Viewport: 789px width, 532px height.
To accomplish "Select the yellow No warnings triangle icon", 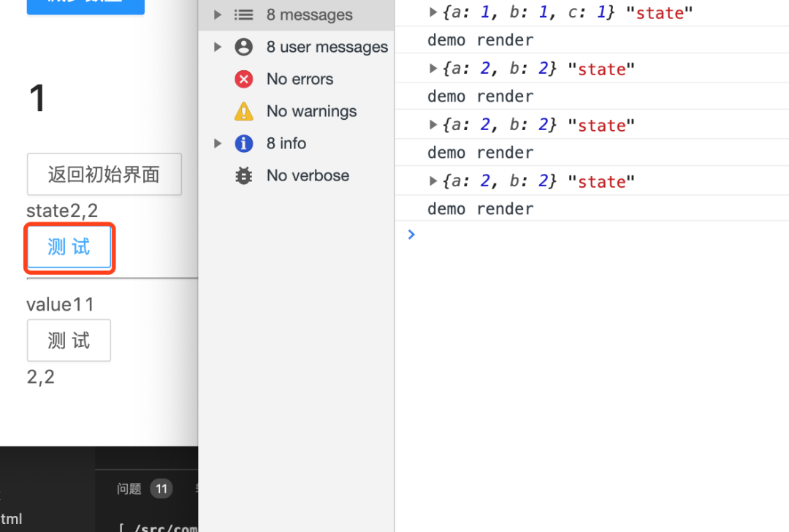I will [243, 111].
